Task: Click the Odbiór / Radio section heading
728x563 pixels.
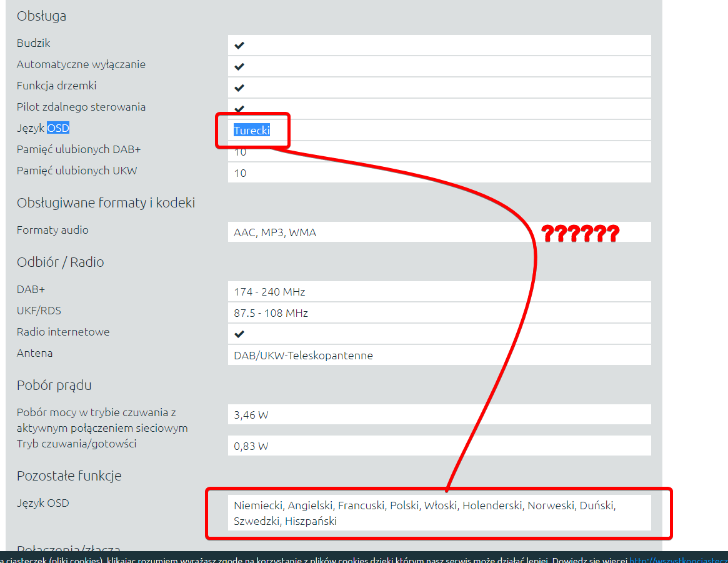Action: 60,262
